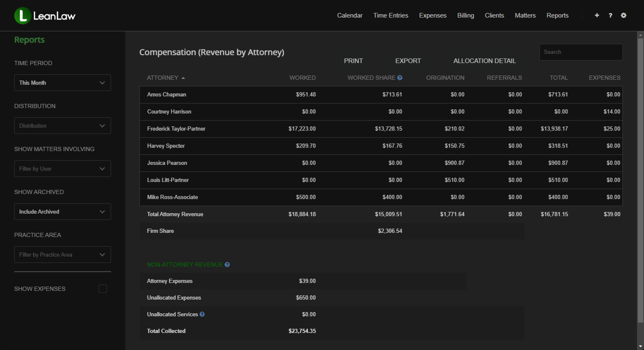Viewport: 644px width, 350px height.
Task: Sort by the TOTAL column header
Action: click(x=558, y=78)
